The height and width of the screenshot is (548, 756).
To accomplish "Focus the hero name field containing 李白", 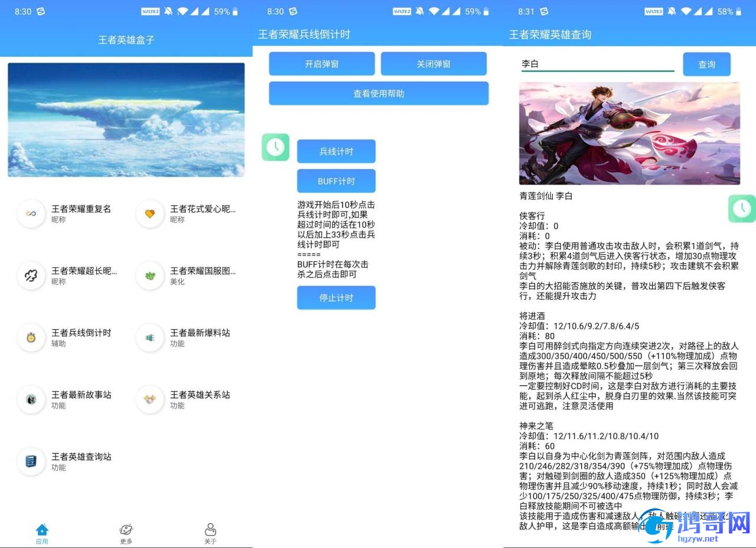I will point(597,64).
